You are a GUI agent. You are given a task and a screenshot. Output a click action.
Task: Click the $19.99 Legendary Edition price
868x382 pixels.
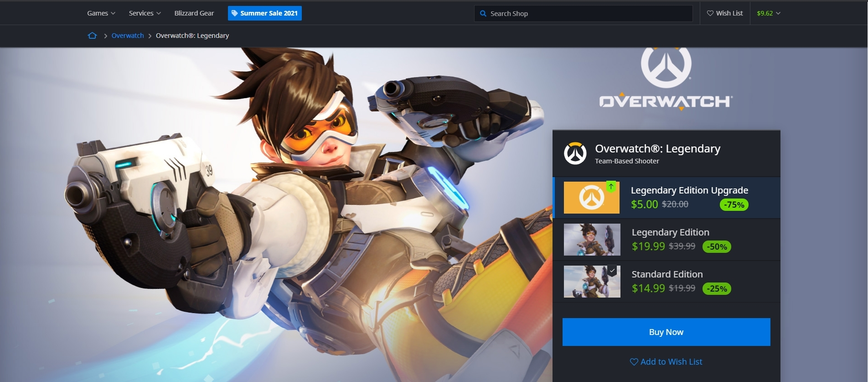(x=648, y=246)
